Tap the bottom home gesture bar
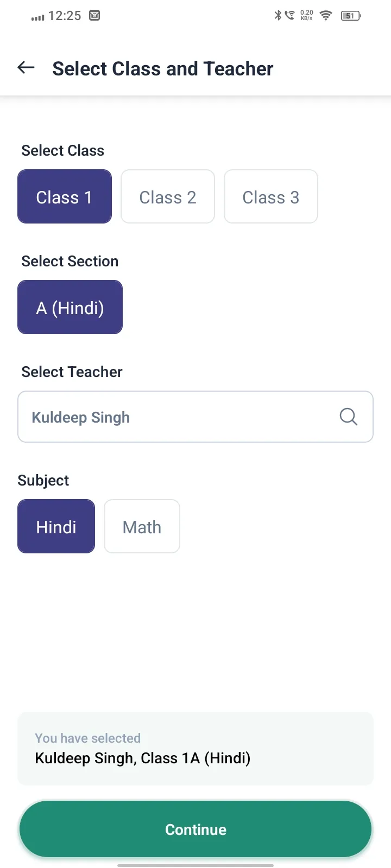This screenshot has width=391, height=868. click(195, 865)
